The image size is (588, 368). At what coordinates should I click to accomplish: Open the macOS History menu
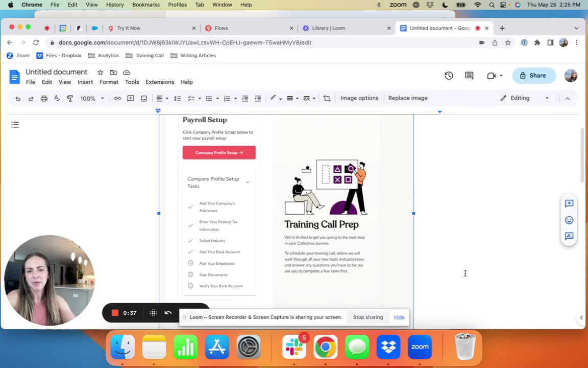tap(115, 5)
